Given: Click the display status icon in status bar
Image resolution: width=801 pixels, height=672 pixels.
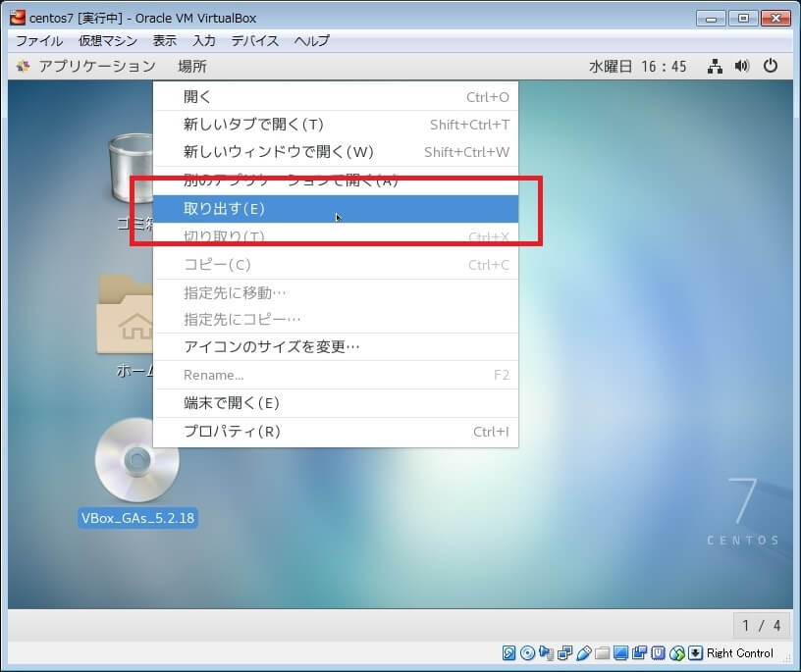Looking at the screenshot, I should point(621,653).
